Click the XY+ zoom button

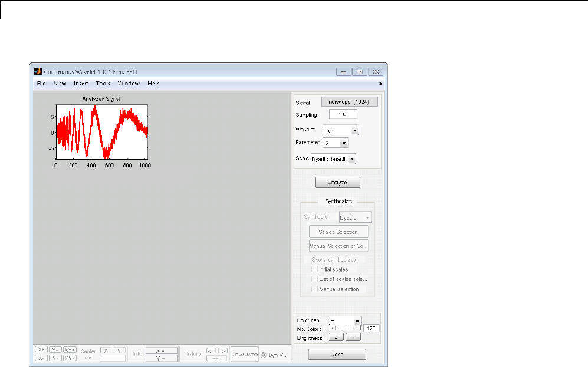click(x=70, y=349)
